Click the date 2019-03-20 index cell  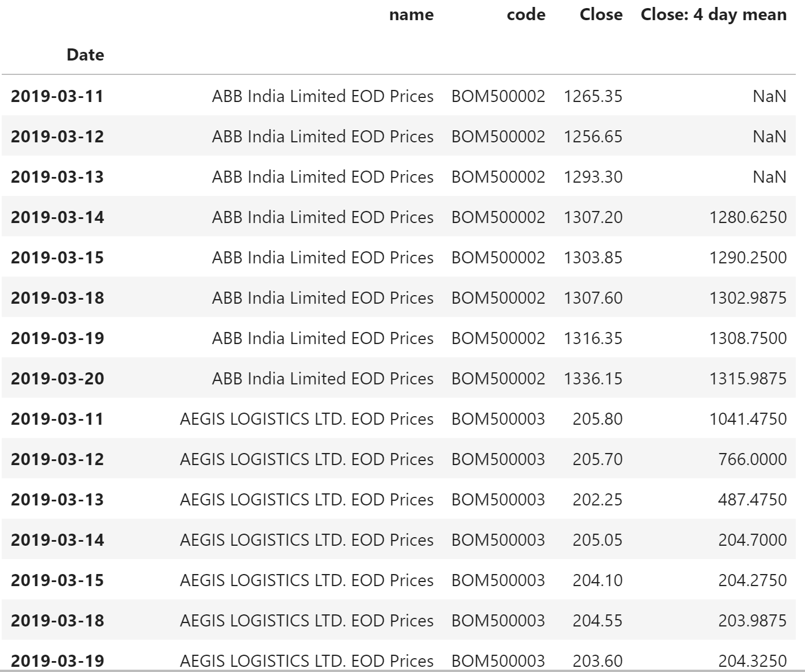(x=58, y=379)
